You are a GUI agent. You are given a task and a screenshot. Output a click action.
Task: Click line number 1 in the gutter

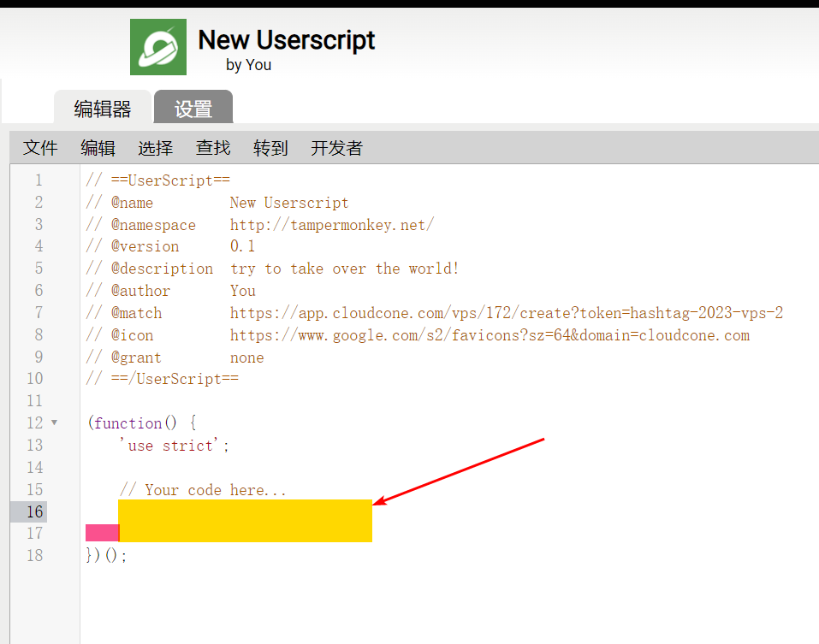coord(38,180)
